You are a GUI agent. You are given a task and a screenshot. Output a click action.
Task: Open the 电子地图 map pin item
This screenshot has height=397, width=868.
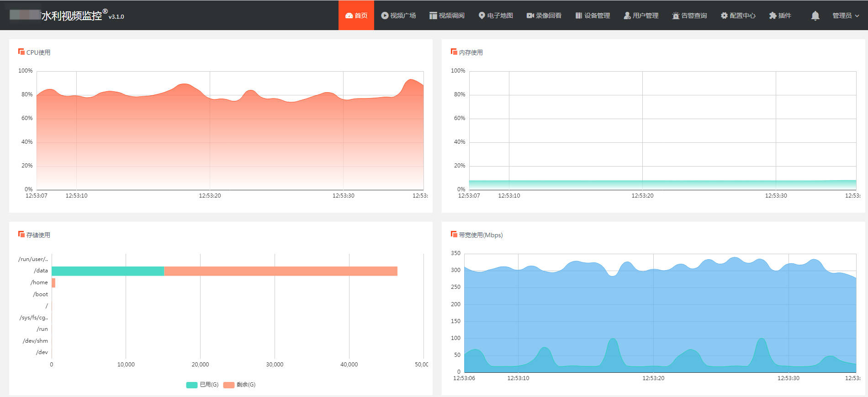tap(496, 16)
